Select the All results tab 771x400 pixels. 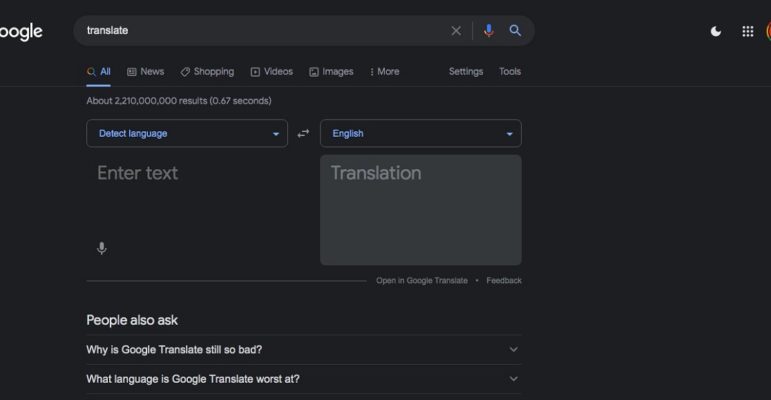(x=99, y=72)
